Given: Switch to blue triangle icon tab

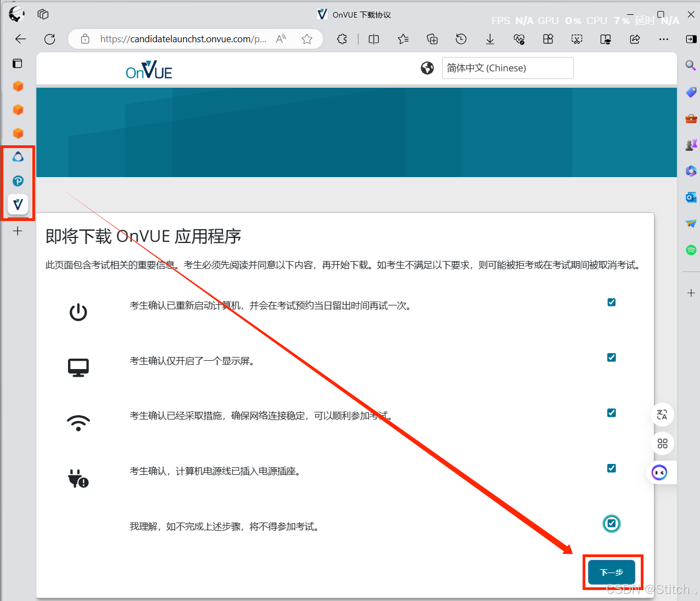Looking at the screenshot, I should [18, 157].
